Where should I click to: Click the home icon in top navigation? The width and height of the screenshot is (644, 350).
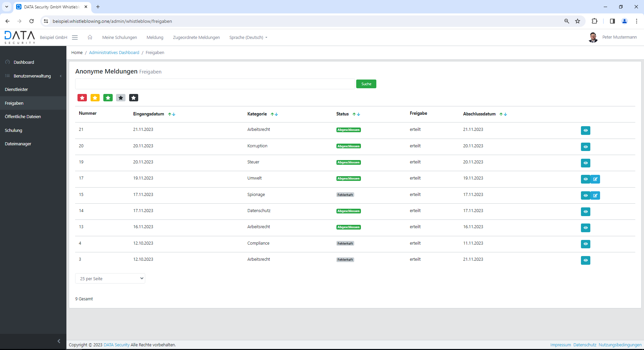[90, 37]
